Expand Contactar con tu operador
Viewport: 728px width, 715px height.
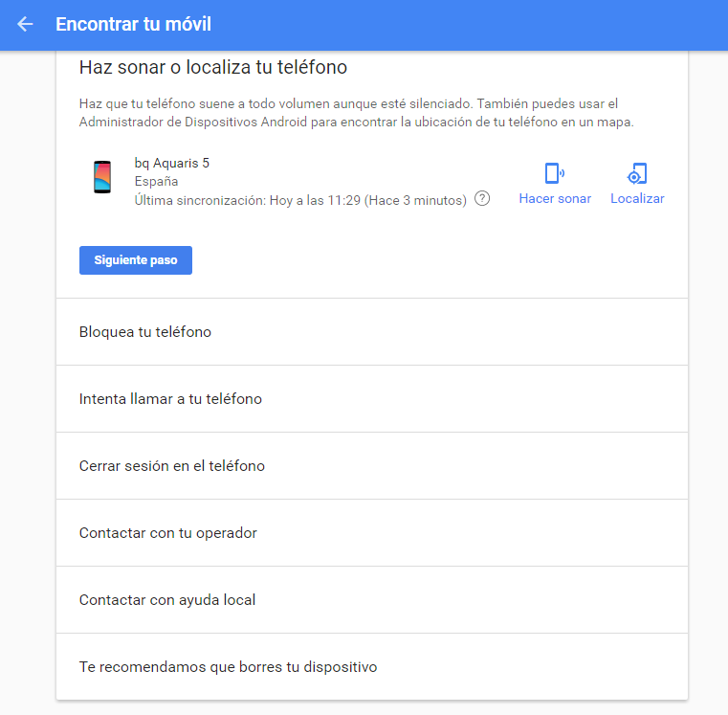click(168, 533)
